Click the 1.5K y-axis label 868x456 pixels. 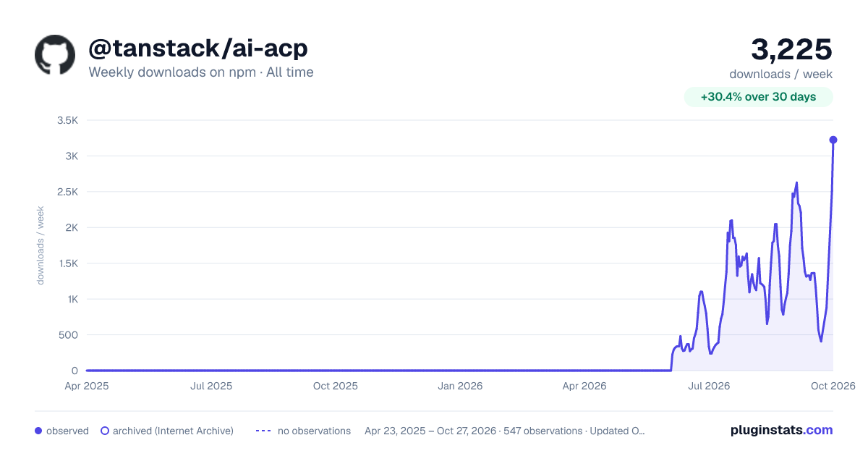(67, 263)
